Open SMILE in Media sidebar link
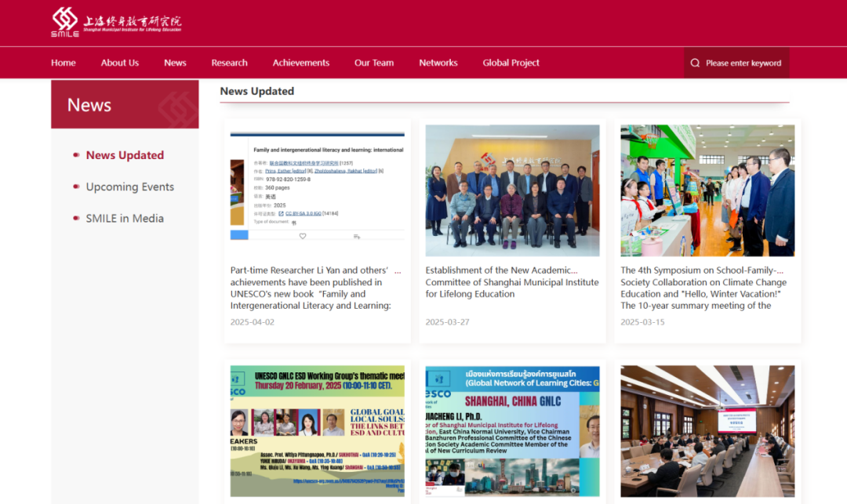 [x=125, y=219]
